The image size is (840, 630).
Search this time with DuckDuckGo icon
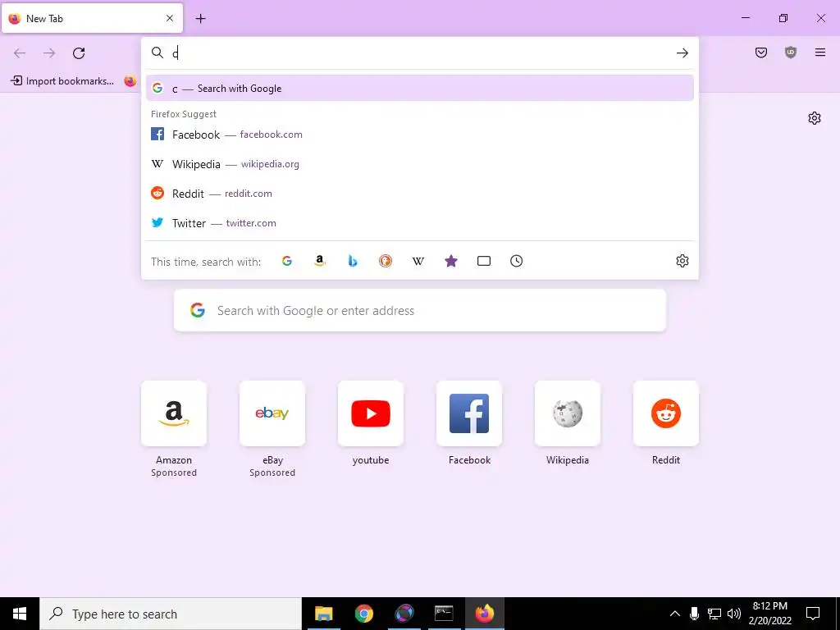coord(386,261)
